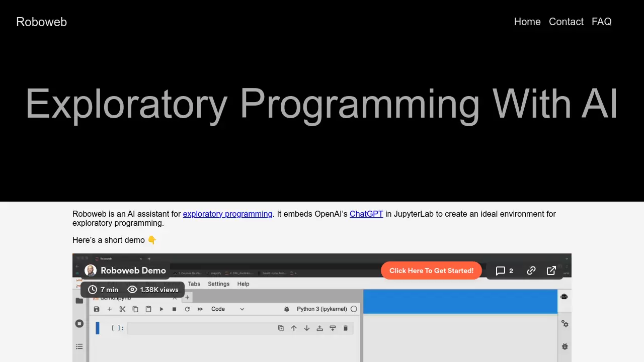
Task: Open the Code cell type dropdown
Action: tap(227, 309)
